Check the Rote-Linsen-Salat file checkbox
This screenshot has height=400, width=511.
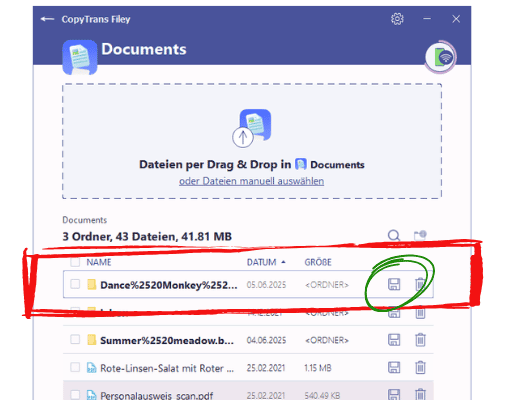pos(75,367)
